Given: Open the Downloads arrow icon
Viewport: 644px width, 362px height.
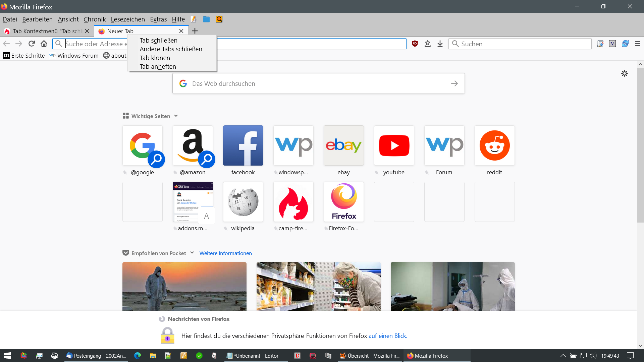Looking at the screenshot, I should (x=440, y=44).
